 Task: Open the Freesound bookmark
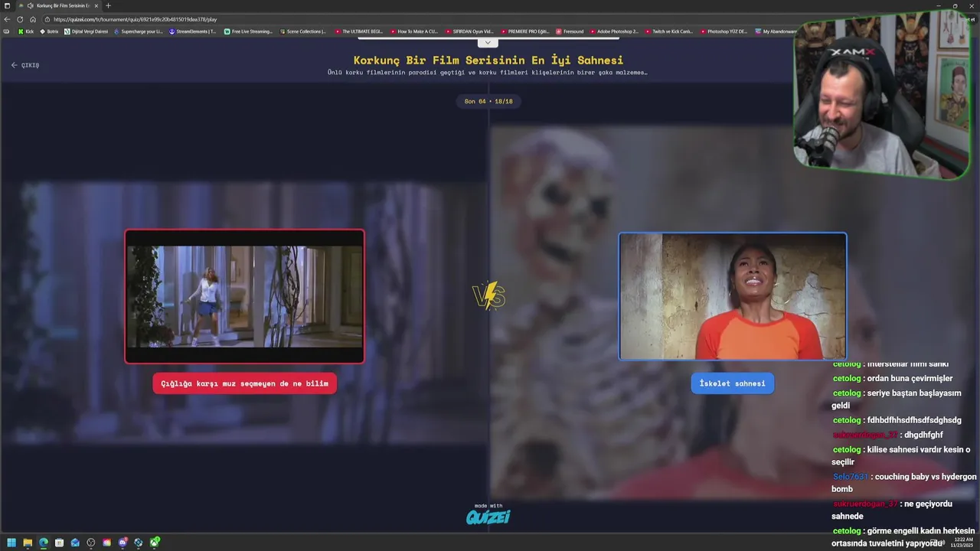point(570,31)
